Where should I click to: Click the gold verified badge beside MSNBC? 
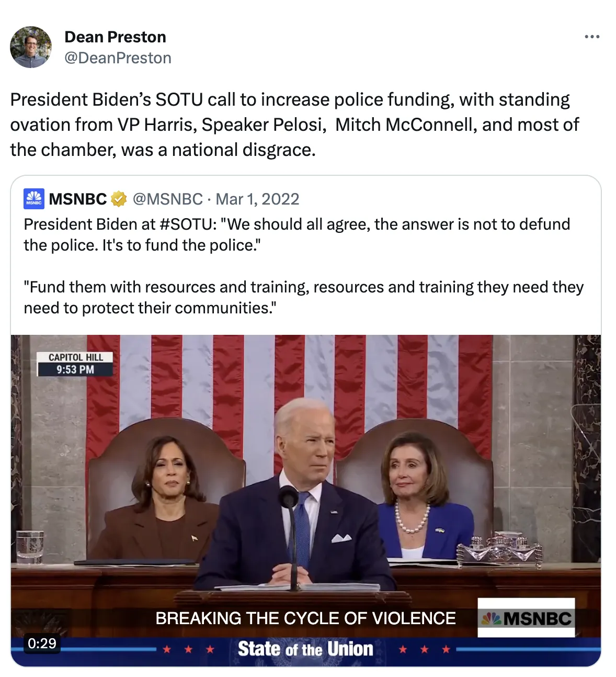tap(119, 199)
